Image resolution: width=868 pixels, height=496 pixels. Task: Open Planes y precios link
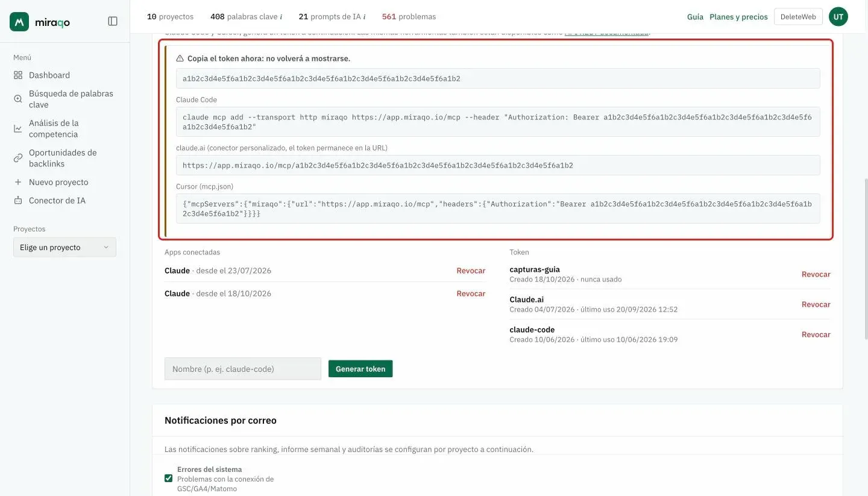pyautogui.click(x=738, y=17)
